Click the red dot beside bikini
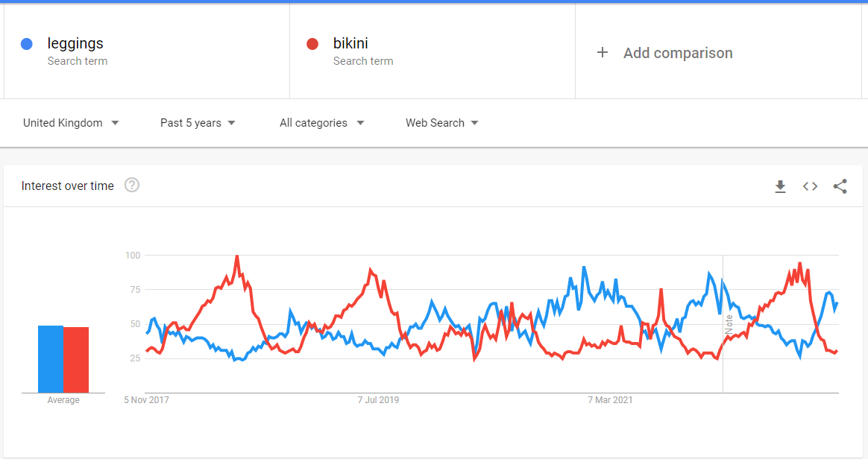This screenshot has height=459, width=868. coord(312,44)
